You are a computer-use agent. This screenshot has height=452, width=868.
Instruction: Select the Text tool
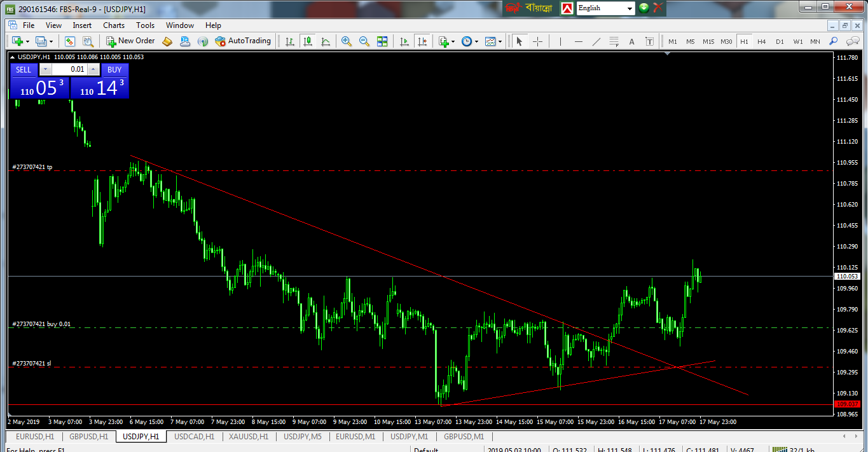[631, 41]
